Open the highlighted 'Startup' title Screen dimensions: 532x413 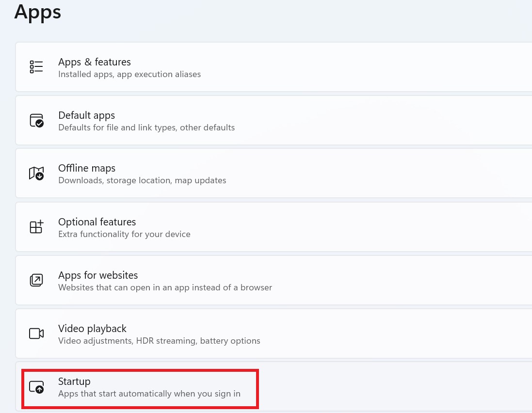coord(74,381)
